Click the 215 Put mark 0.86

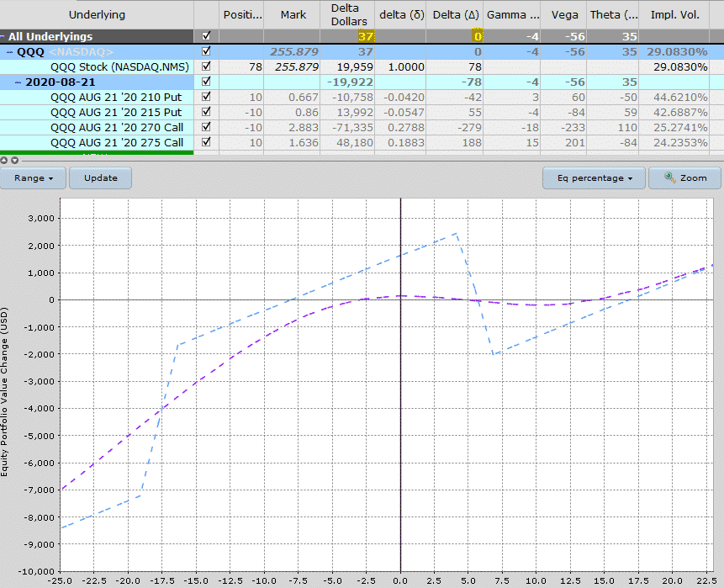pos(307,112)
